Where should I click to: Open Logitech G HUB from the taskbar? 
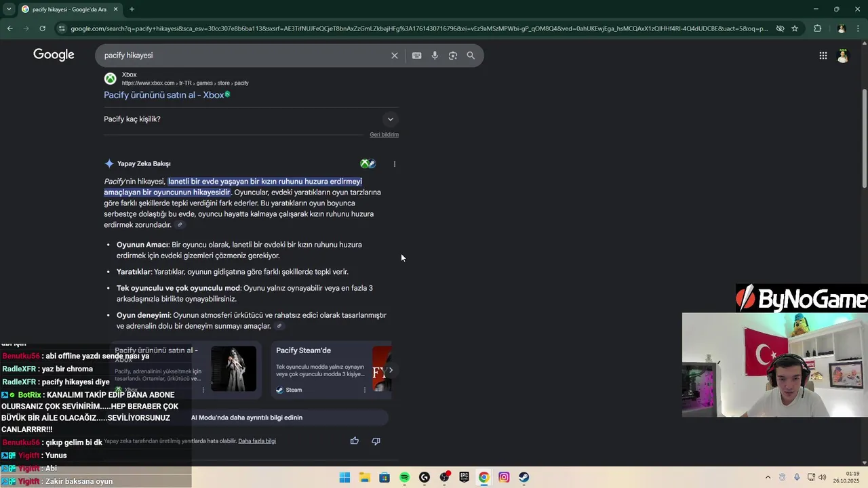pyautogui.click(x=425, y=477)
